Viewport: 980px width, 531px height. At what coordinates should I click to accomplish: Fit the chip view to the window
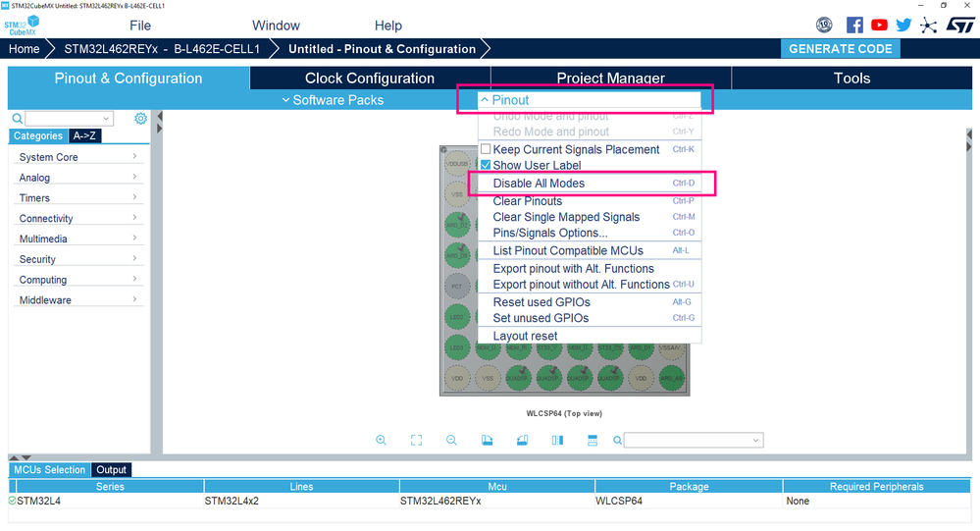tap(416, 441)
